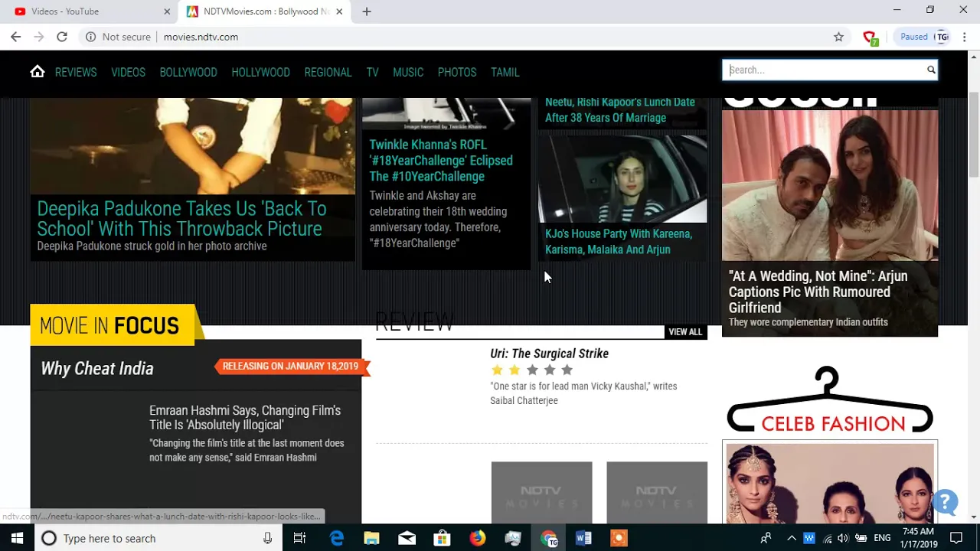Viewport: 980px width, 551px height.
Task: Click the taskbar clock showing 7:45 AM
Action: coord(918,538)
